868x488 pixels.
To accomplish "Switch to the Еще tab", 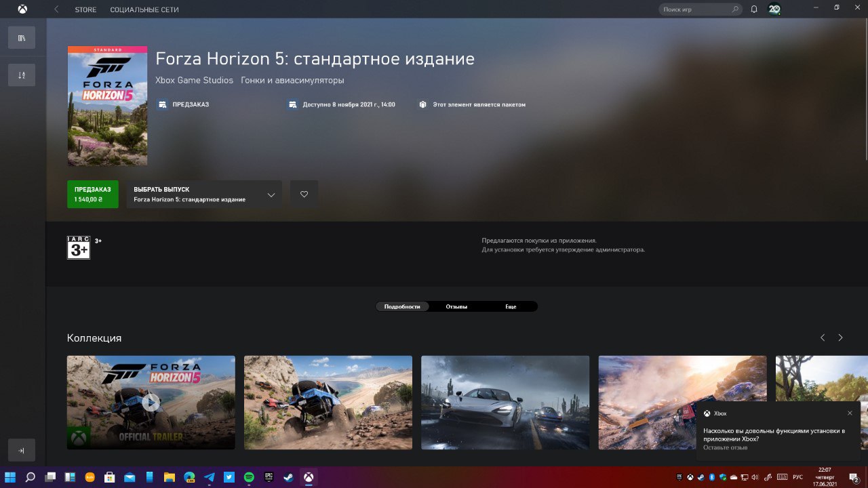I will [511, 306].
